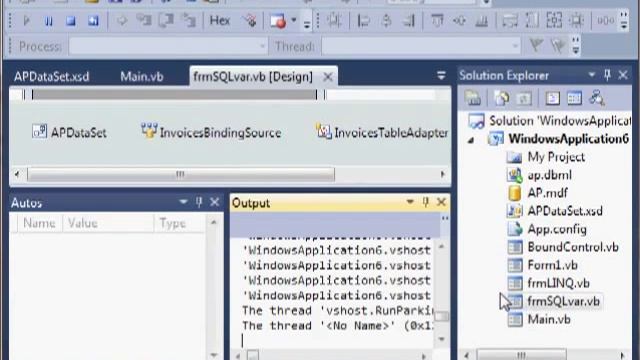The height and width of the screenshot is (360, 640).
Task: Click the Step Into icon
Action: pyautogui.click(x=144, y=20)
